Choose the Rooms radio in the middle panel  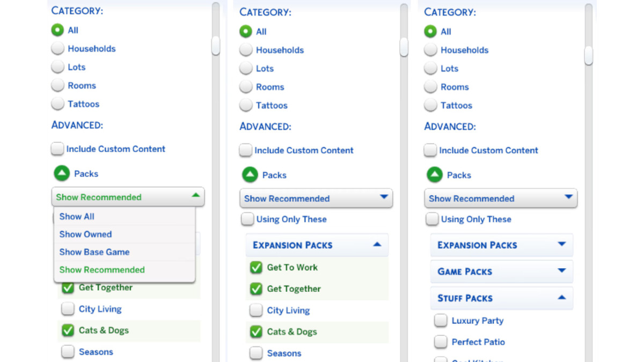[246, 87]
